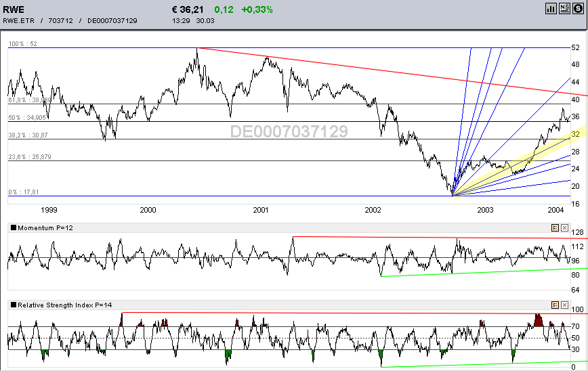The height and width of the screenshot is (371, 588).
Task: Click the 70 level on RSI axis
Action: click(x=575, y=326)
